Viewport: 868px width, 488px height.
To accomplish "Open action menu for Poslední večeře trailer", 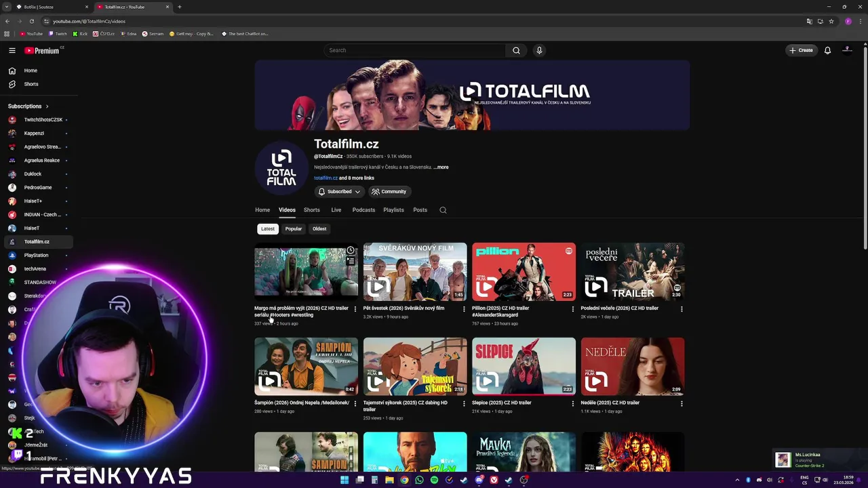I will tap(682, 309).
